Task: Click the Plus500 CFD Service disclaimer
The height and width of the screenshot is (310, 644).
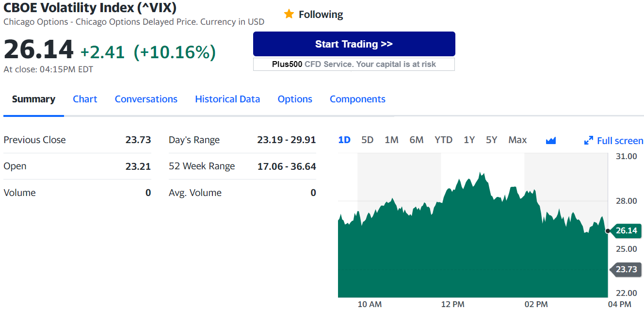Action: [354, 64]
